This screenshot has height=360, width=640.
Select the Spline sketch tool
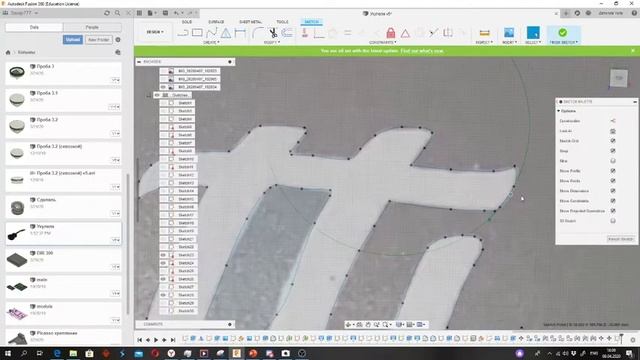point(211,33)
